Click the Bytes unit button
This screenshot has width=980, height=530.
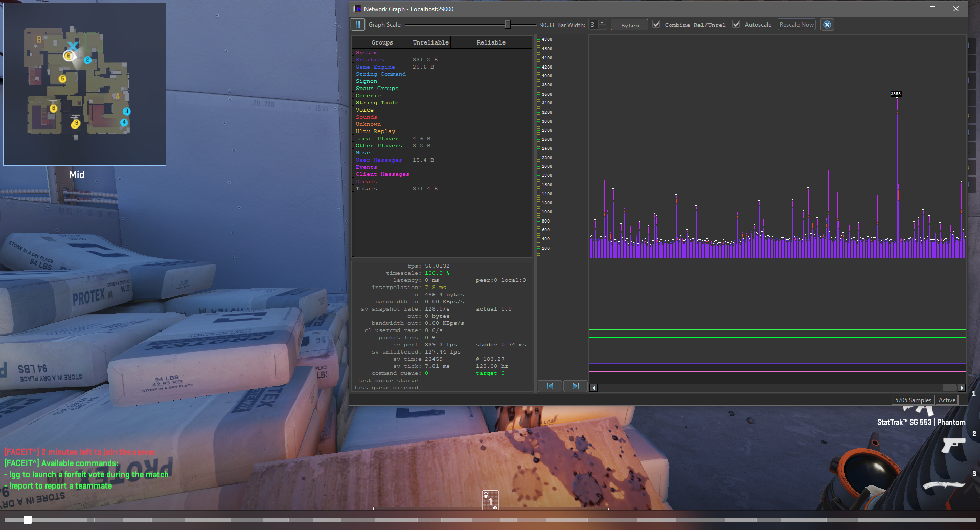[x=629, y=25]
